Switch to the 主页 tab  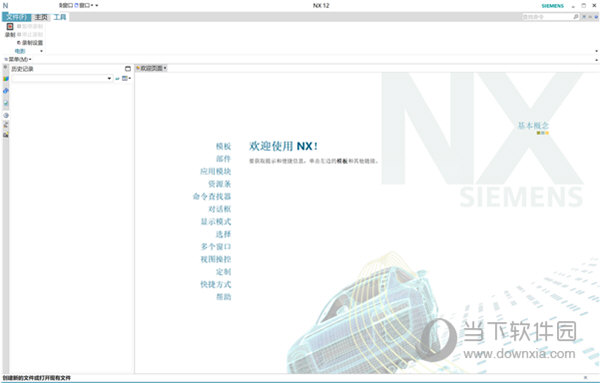(41, 17)
